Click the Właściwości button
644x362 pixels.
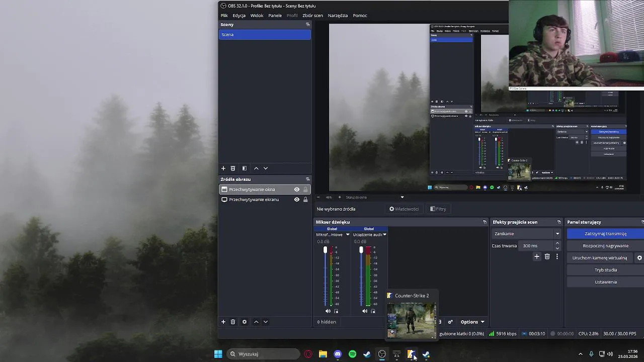pos(404,209)
